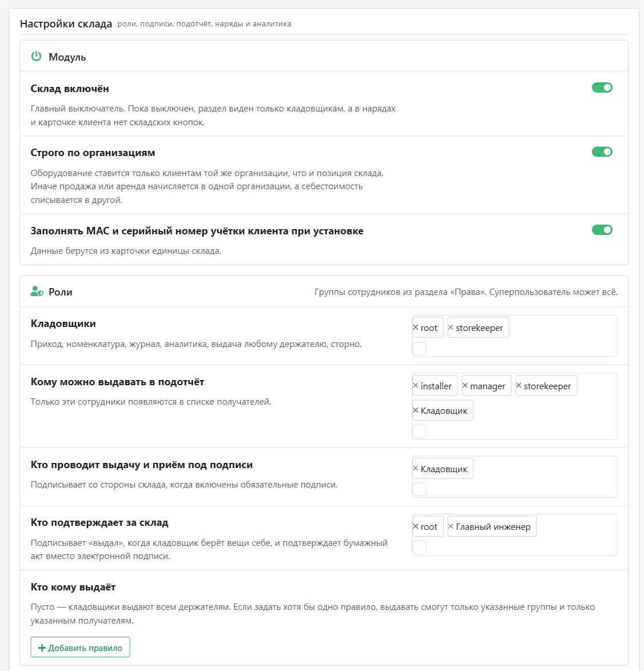This screenshot has height=671, width=644.
Task: Click the text 'Приход, номенклатура, журнал, аналитика…'
Action: (x=196, y=344)
